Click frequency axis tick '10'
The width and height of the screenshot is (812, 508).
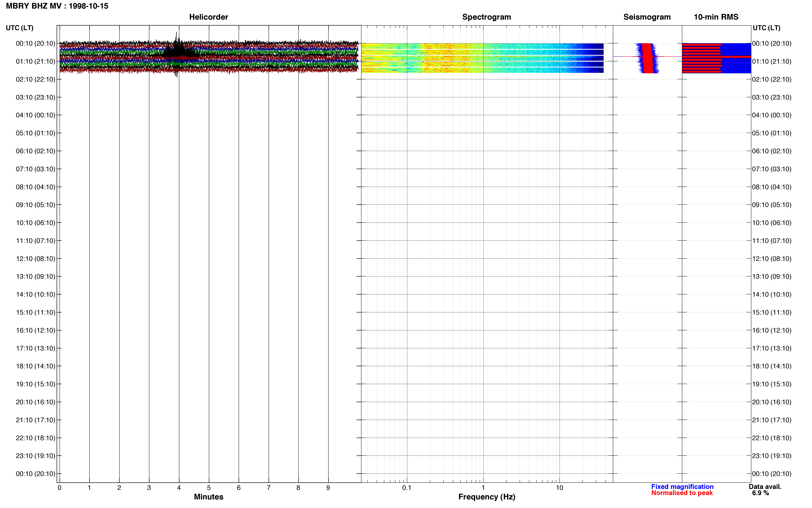click(x=559, y=488)
